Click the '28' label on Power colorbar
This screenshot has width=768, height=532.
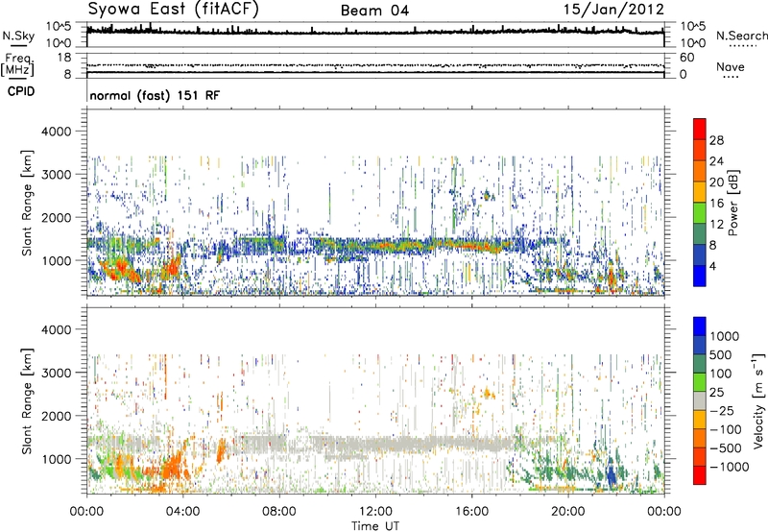click(x=716, y=140)
